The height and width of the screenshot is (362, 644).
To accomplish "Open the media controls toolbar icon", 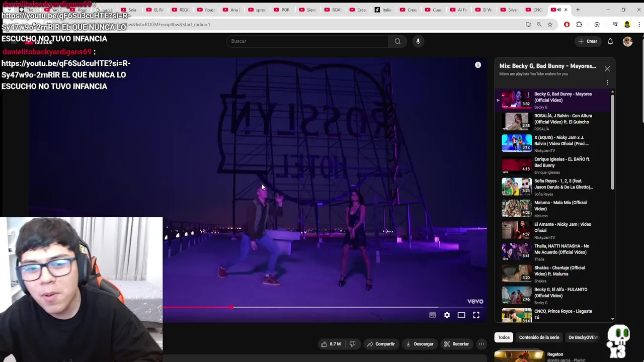I will point(615,24).
